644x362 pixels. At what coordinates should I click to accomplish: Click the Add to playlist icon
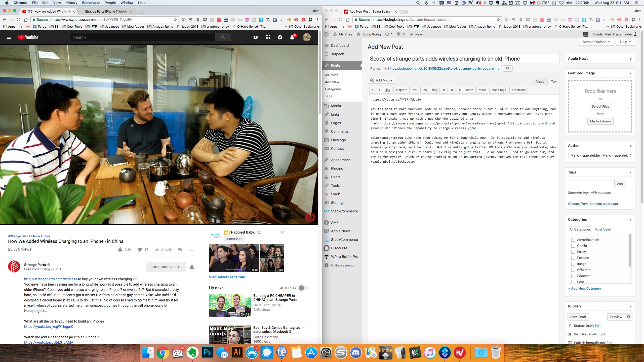coord(180,250)
